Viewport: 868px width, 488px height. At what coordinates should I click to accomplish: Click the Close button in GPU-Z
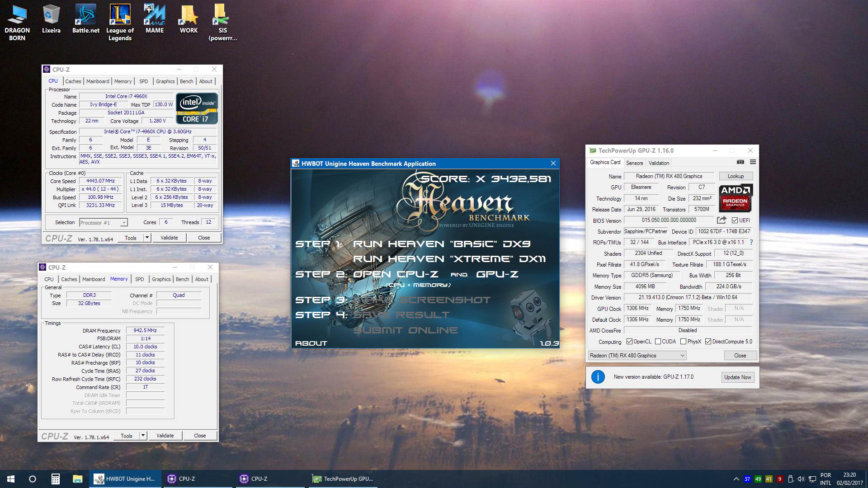click(x=740, y=356)
